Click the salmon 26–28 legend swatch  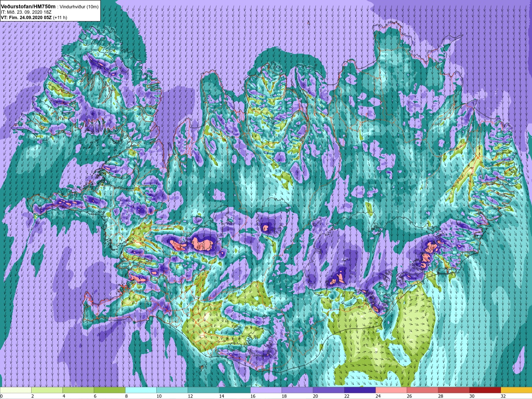(x=422, y=390)
